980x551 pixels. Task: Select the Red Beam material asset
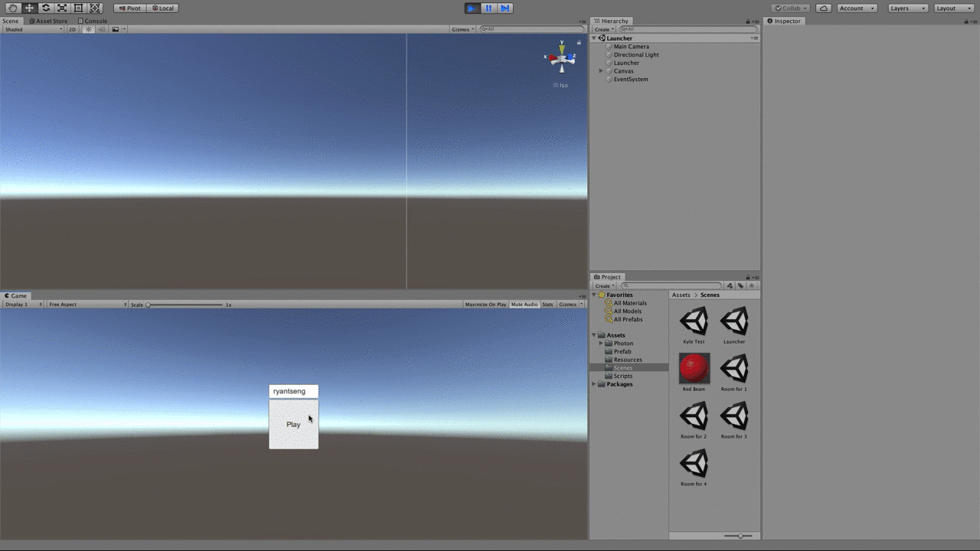(x=694, y=373)
